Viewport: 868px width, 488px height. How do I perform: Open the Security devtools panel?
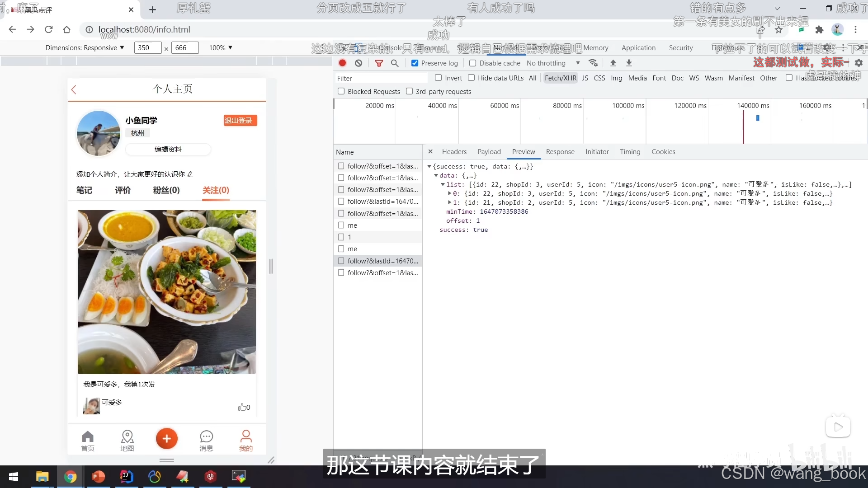681,48
